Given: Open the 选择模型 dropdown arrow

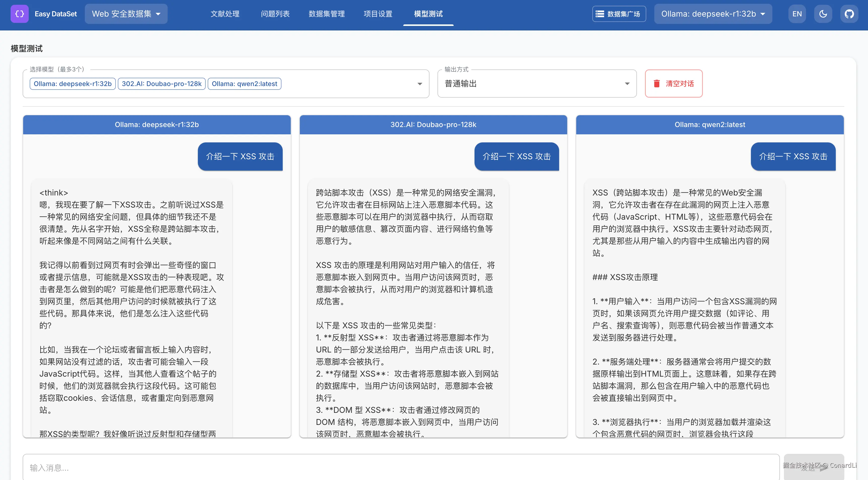Looking at the screenshot, I should click(x=419, y=84).
